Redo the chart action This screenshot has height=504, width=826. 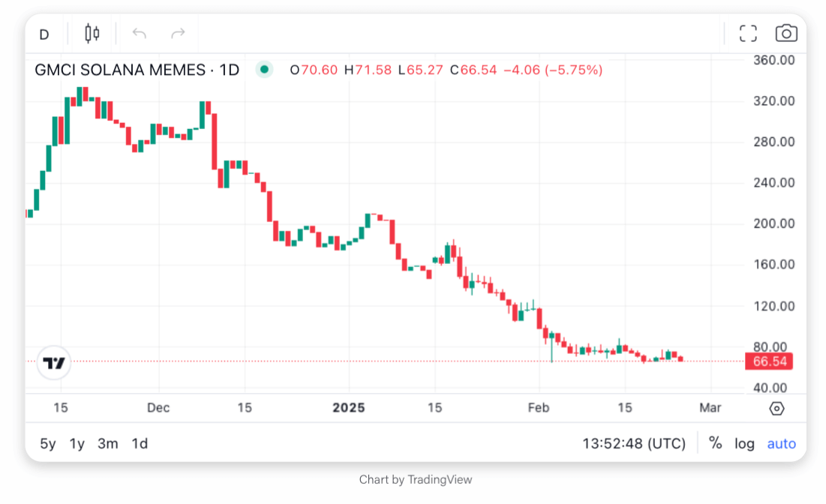178,34
